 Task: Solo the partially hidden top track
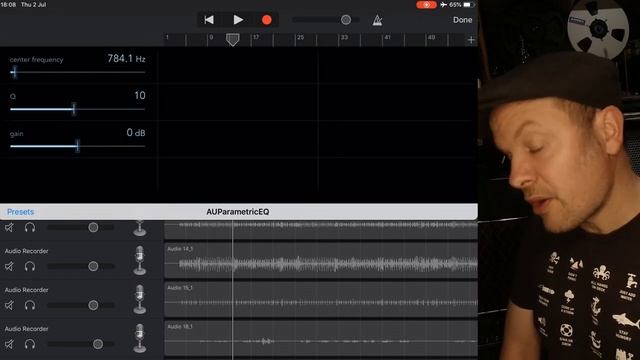30,227
